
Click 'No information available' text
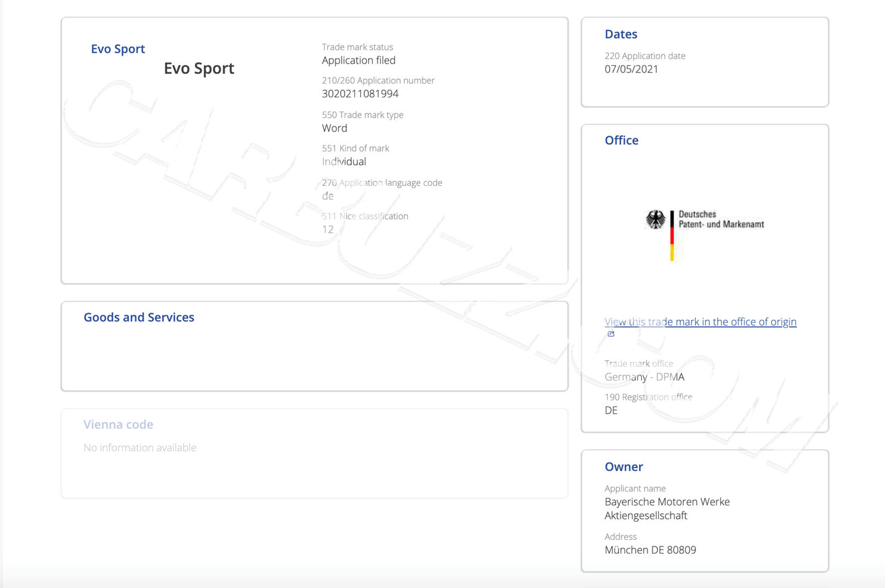(x=140, y=447)
